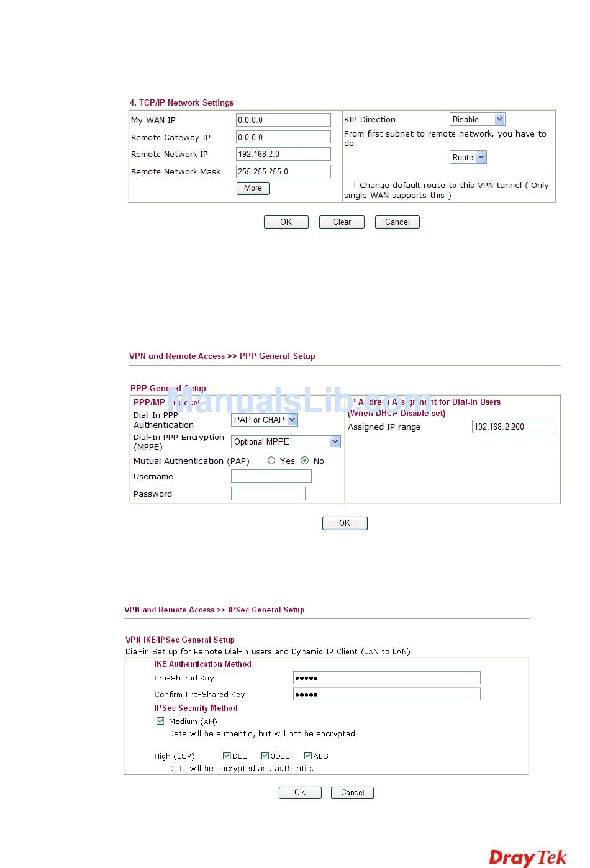
Task: Select No for Mutual Authentication
Action: (304, 461)
